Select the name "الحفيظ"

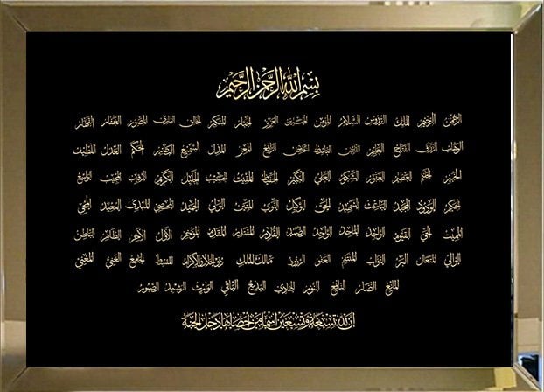[270, 178]
